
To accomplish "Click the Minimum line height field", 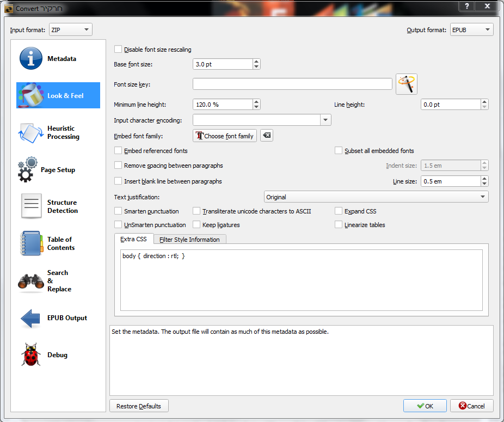I will point(223,104).
